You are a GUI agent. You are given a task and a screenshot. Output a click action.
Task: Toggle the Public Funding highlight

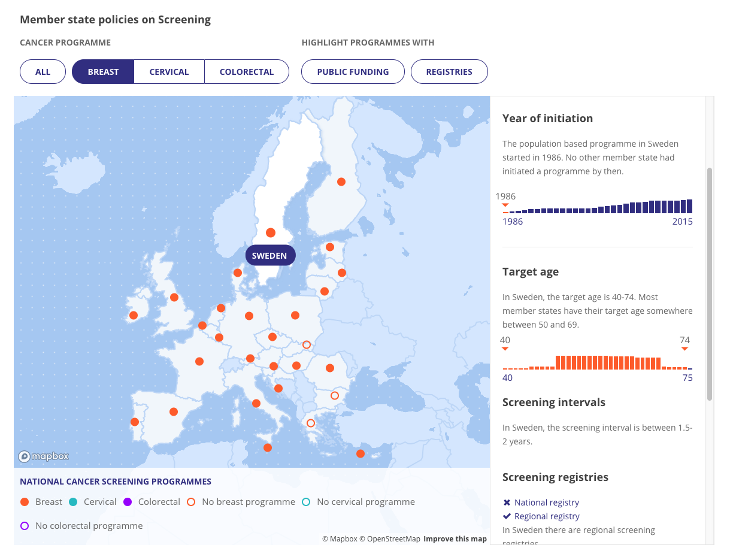click(353, 72)
